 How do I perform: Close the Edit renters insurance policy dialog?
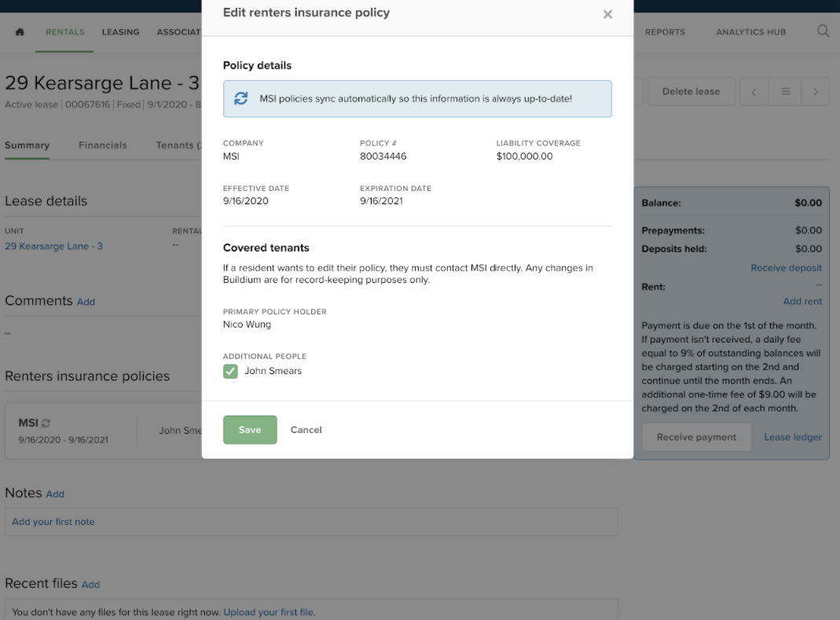[x=607, y=14]
